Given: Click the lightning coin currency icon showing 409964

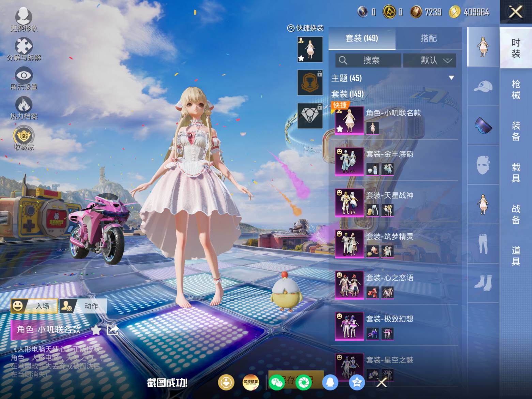Looking at the screenshot, I should click(454, 12).
